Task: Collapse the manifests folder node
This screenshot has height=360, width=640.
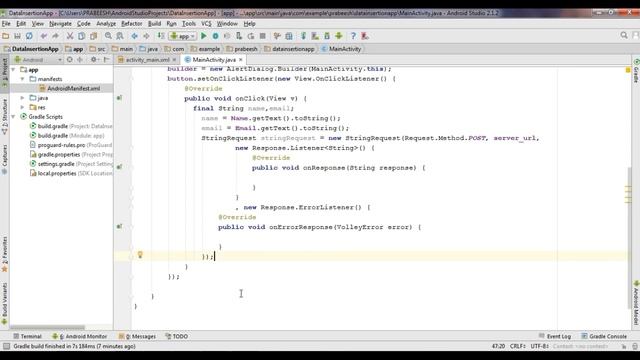Action: pyautogui.click(x=23, y=79)
